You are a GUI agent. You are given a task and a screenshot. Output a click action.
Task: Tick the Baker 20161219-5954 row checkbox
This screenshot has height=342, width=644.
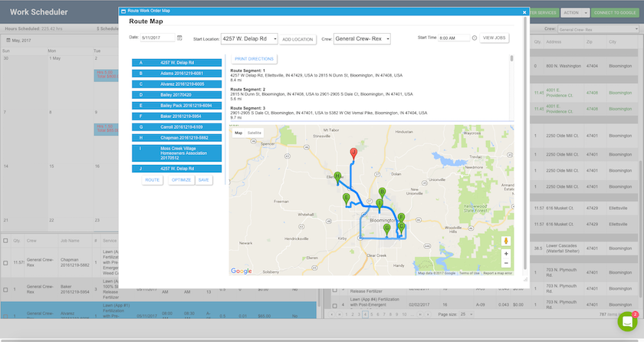(x=6, y=290)
